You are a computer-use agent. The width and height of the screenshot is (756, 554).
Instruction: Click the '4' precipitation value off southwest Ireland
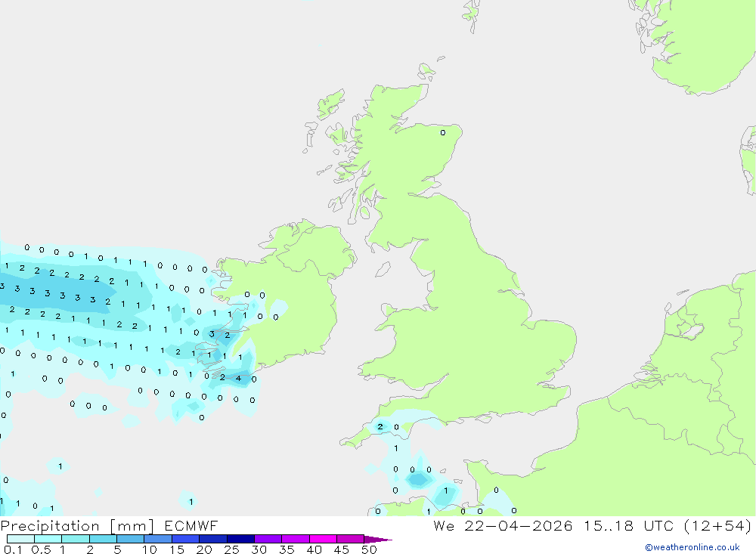pos(238,379)
